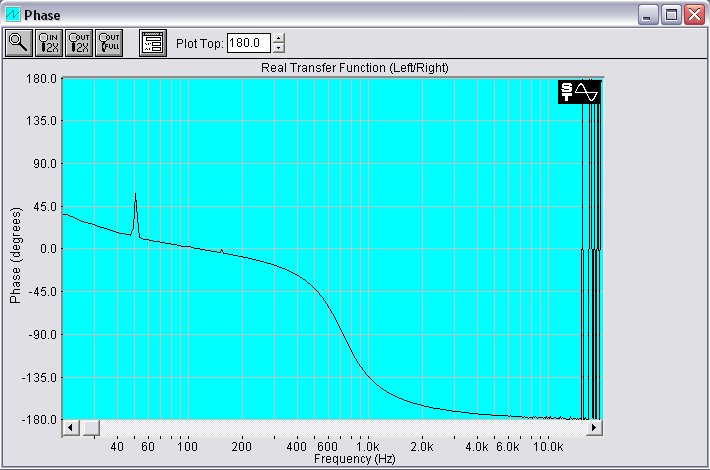710x470 pixels.
Task: Increase Plot Top value with up arrow
Action: tap(279, 38)
